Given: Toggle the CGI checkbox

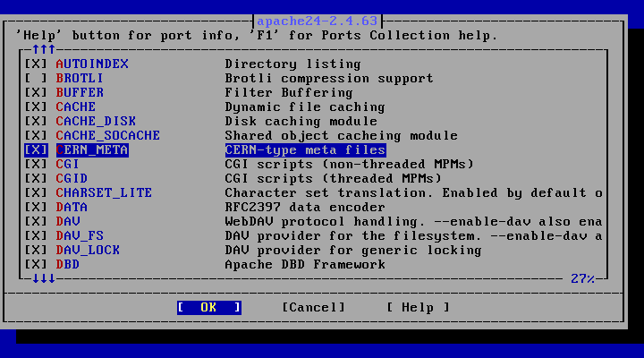Looking at the screenshot, I should point(36,165).
